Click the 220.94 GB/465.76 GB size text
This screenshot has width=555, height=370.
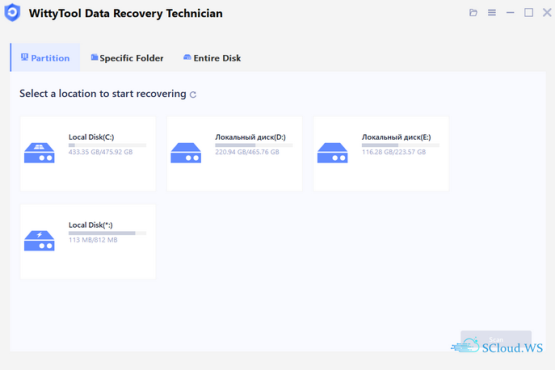click(x=247, y=152)
